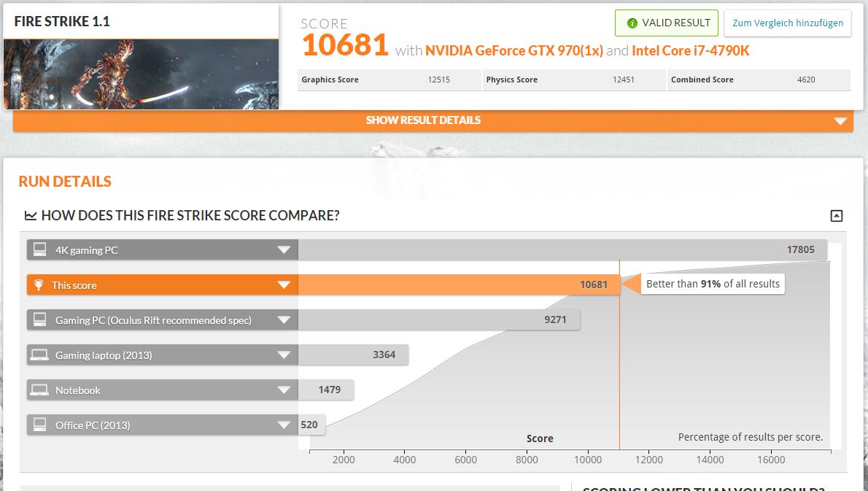Image resolution: width=868 pixels, height=491 pixels.
Task: Click the large orange 10681 score number
Action: [346, 45]
